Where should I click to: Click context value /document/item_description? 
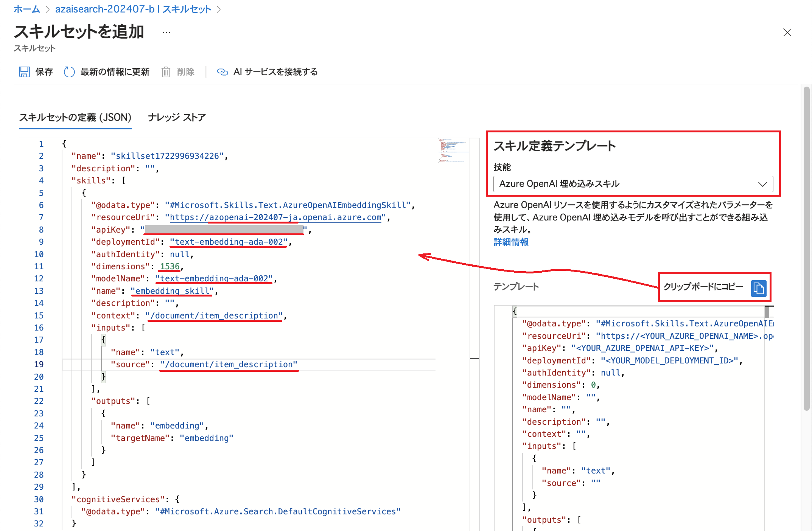point(214,316)
